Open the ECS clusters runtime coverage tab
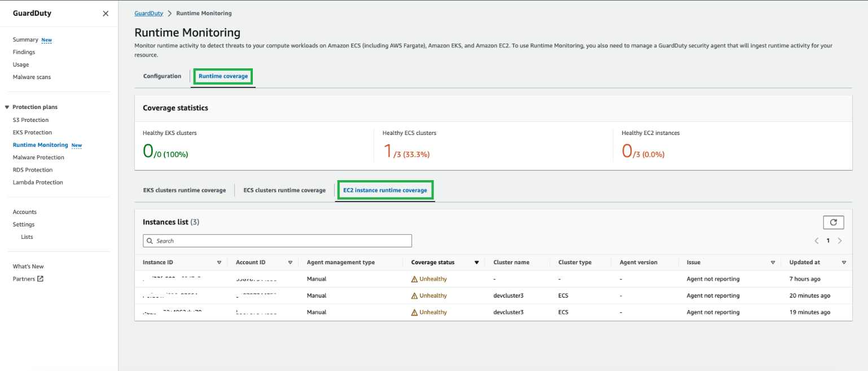 pos(284,190)
